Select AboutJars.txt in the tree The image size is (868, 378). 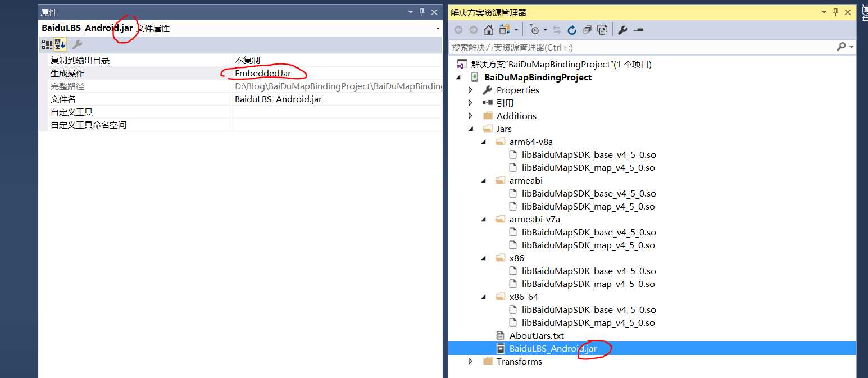pos(537,335)
